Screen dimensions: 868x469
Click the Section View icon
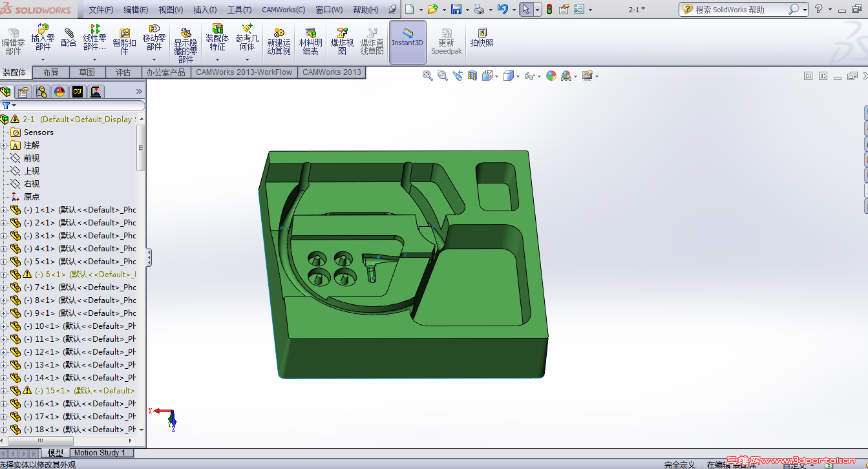pyautogui.click(x=472, y=76)
